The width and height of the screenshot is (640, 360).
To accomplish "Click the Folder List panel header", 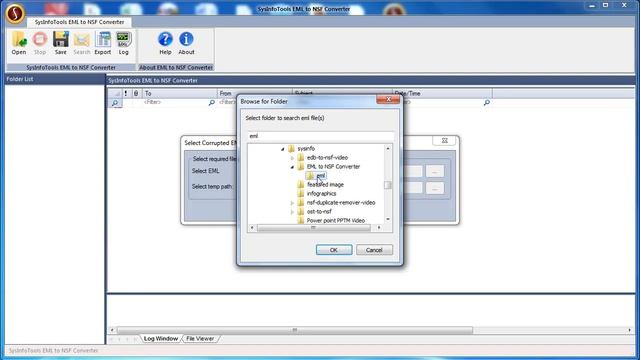I will tap(55, 79).
